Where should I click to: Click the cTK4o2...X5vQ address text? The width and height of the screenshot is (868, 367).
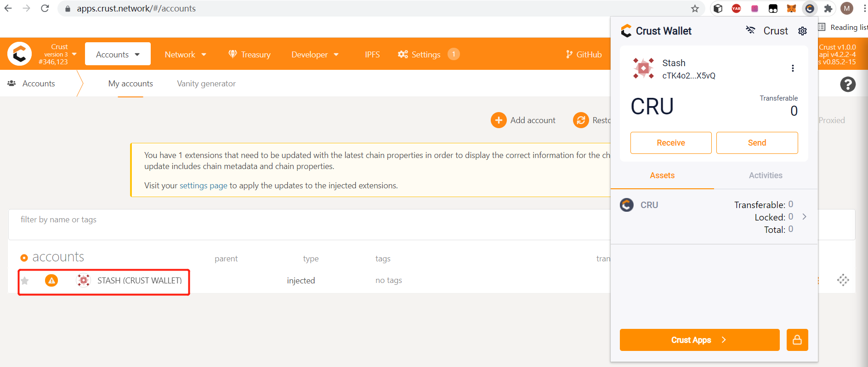coord(689,76)
